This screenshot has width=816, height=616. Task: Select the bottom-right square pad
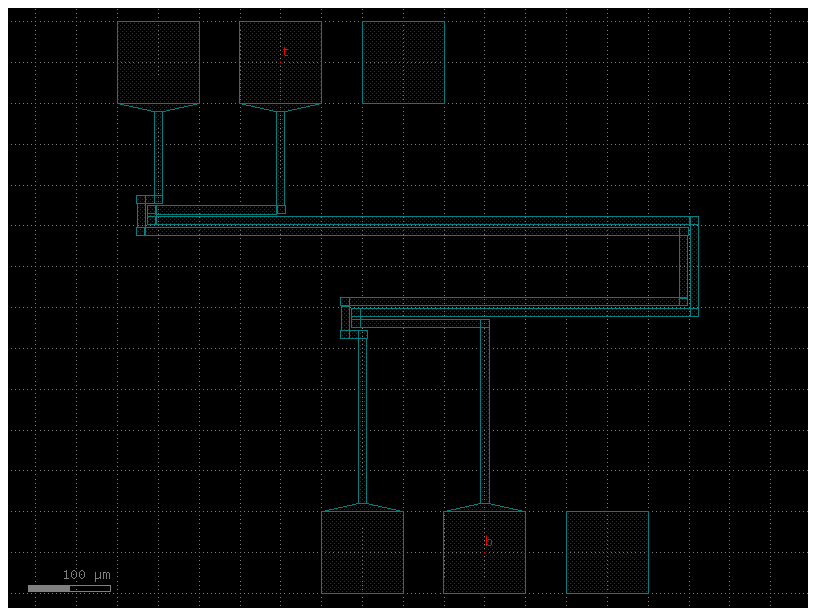click(x=605, y=550)
